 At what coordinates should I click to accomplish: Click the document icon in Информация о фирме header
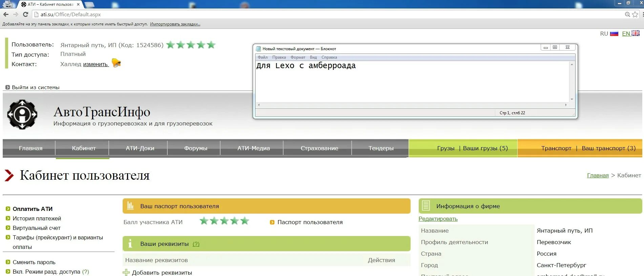coord(426,205)
